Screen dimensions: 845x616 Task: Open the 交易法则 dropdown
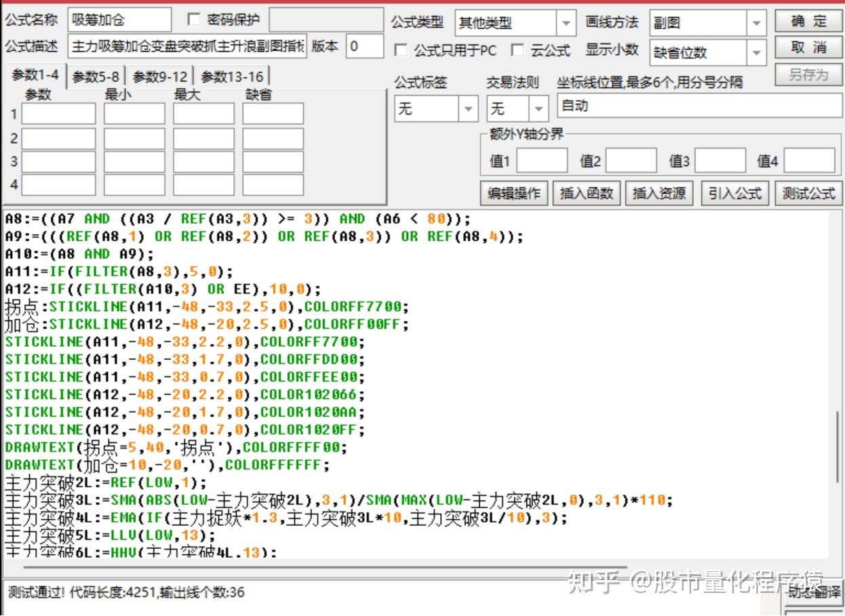[517, 108]
